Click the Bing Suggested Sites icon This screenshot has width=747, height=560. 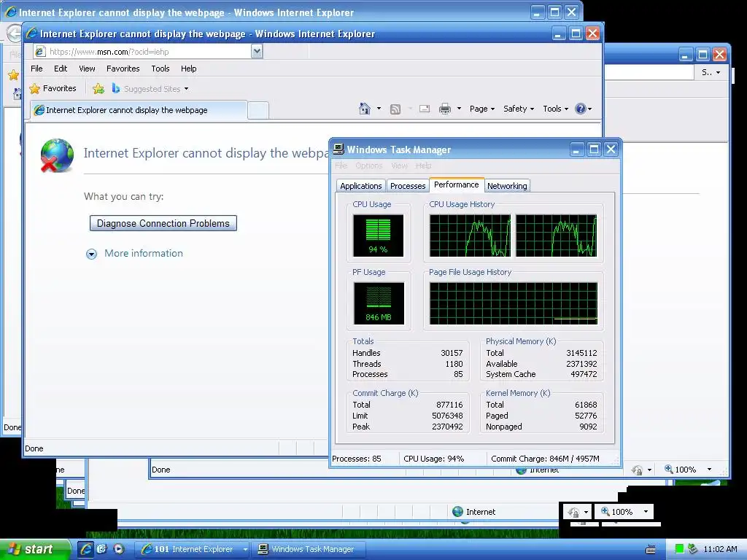click(x=115, y=88)
